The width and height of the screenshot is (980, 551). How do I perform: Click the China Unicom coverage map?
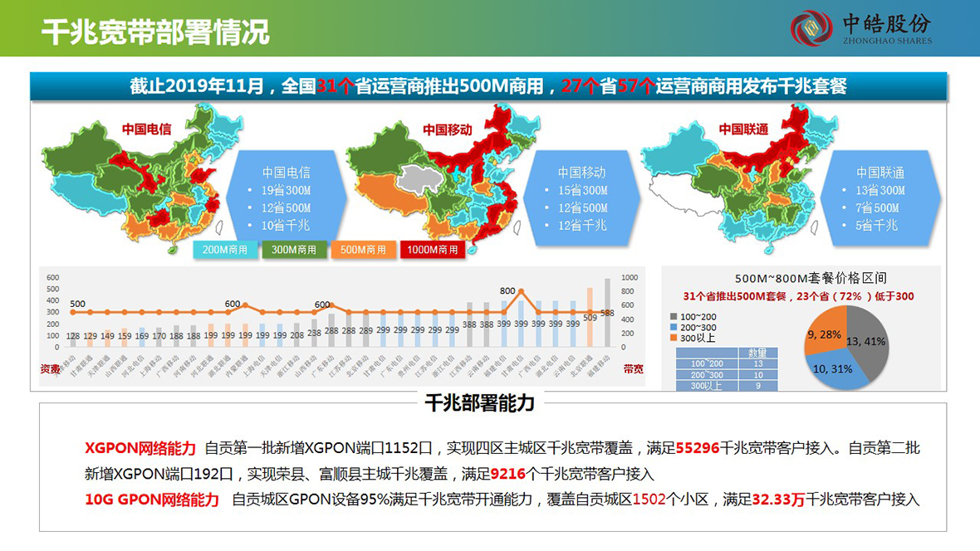tap(737, 178)
